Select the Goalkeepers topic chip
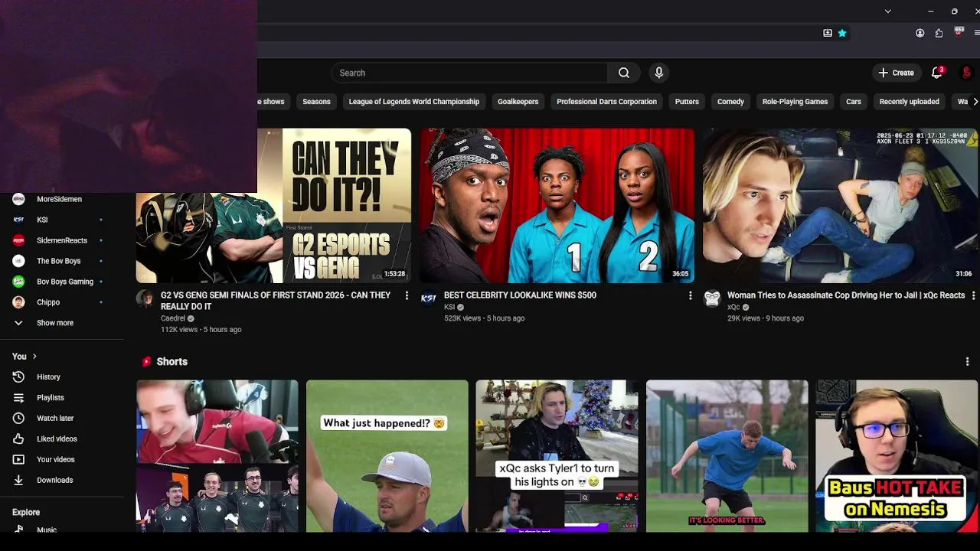The width and height of the screenshot is (980, 551). click(x=518, y=102)
